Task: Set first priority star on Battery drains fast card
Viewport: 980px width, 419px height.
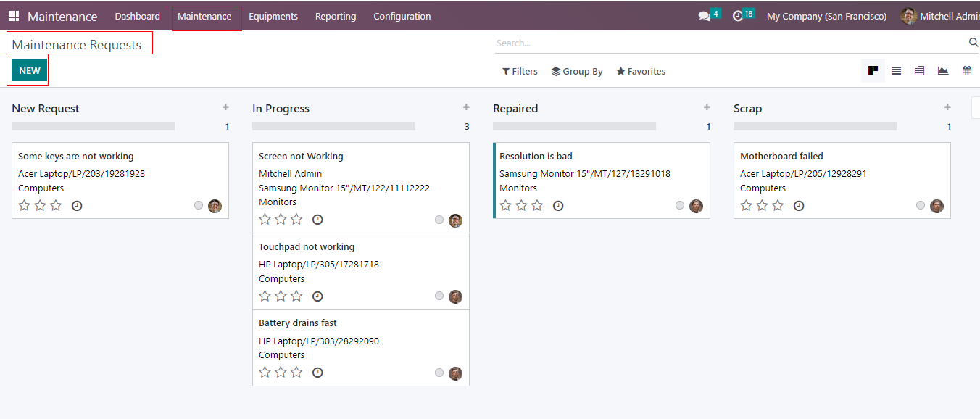Action: coord(265,373)
